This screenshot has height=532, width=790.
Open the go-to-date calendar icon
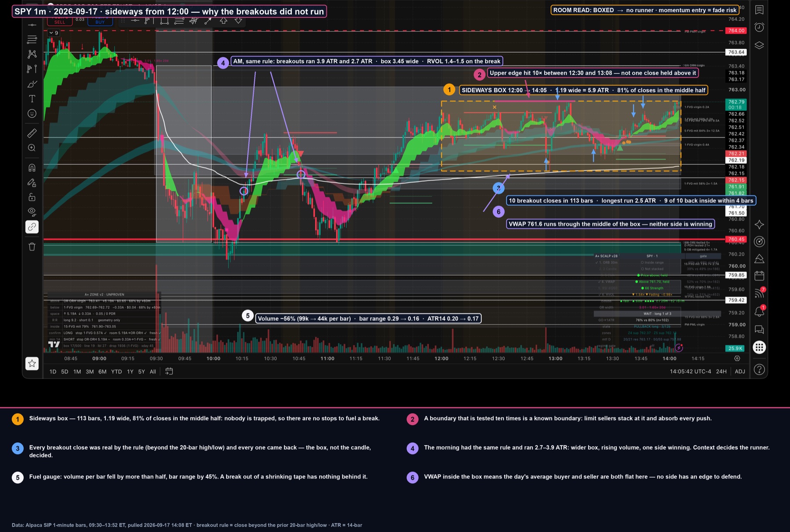pyautogui.click(x=169, y=371)
